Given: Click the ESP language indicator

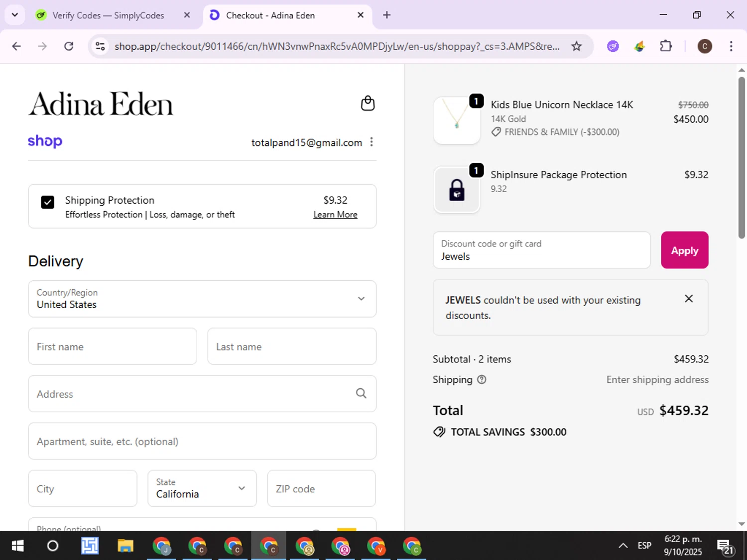Looking at the screenshot, I should 644,546.
